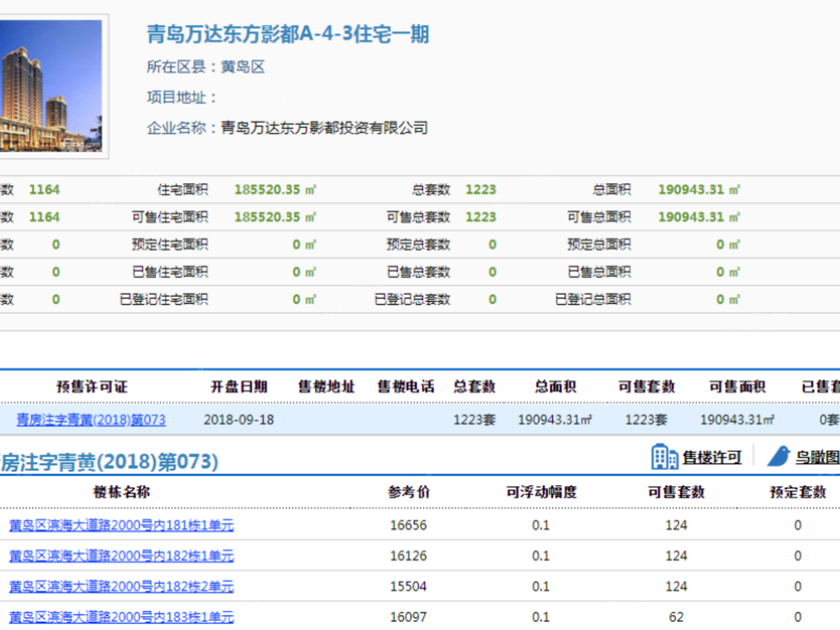Click 预定总面积 label
Viewport: 840px width, 630px height.
(x=598, y=244)
